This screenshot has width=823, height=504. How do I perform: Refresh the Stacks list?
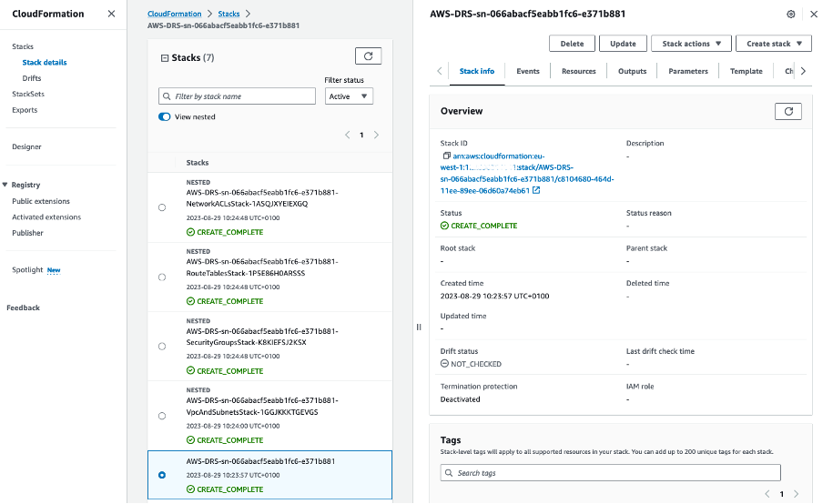pos(368,56)
